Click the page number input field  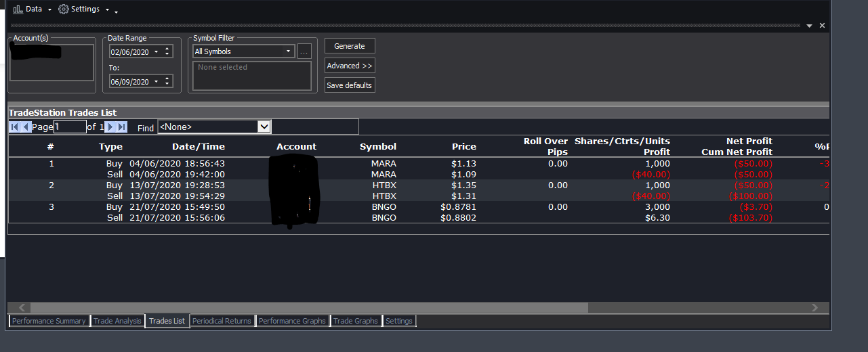70,127
